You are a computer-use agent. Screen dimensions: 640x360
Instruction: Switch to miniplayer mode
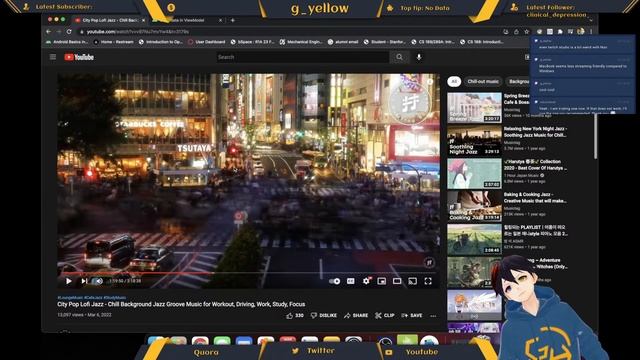(382, 281)
